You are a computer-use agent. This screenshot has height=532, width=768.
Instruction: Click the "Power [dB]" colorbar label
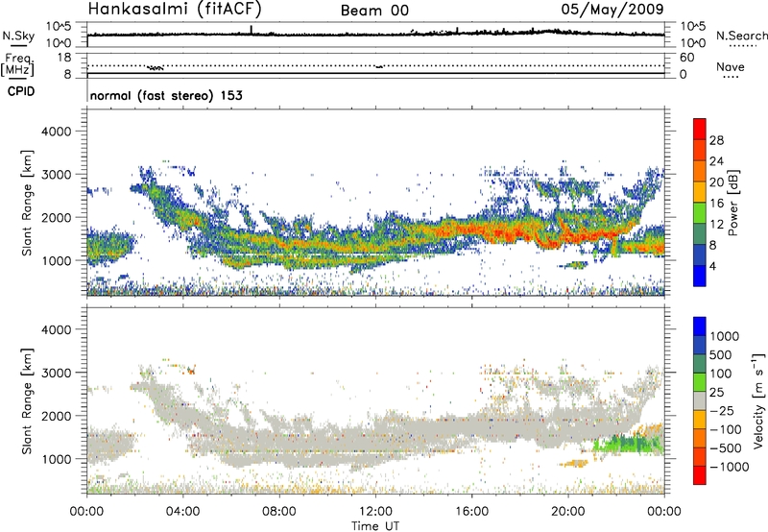click(732, 203)
